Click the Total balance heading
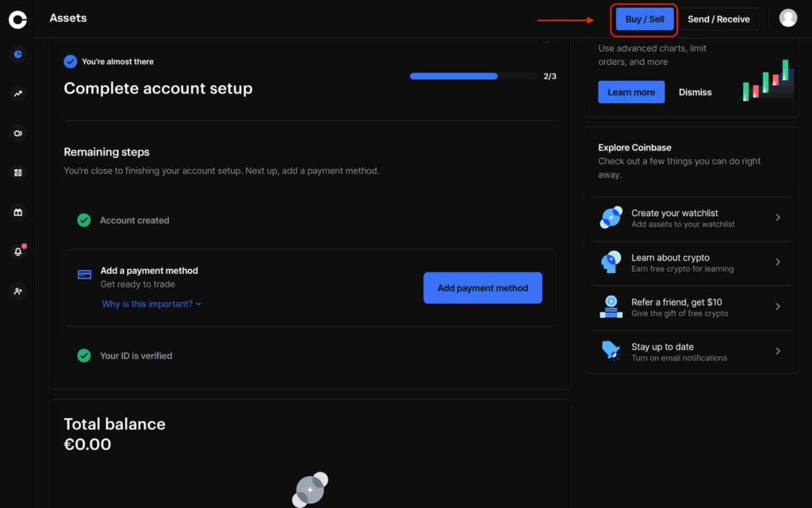Viewport: 812px width, 508px height. (x=114, y=424)
